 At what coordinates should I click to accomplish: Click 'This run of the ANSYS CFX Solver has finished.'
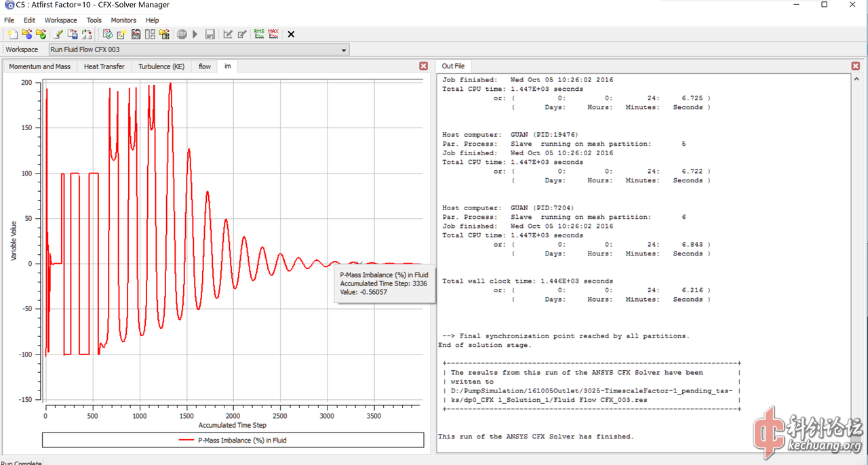click(x=536, y=437)
